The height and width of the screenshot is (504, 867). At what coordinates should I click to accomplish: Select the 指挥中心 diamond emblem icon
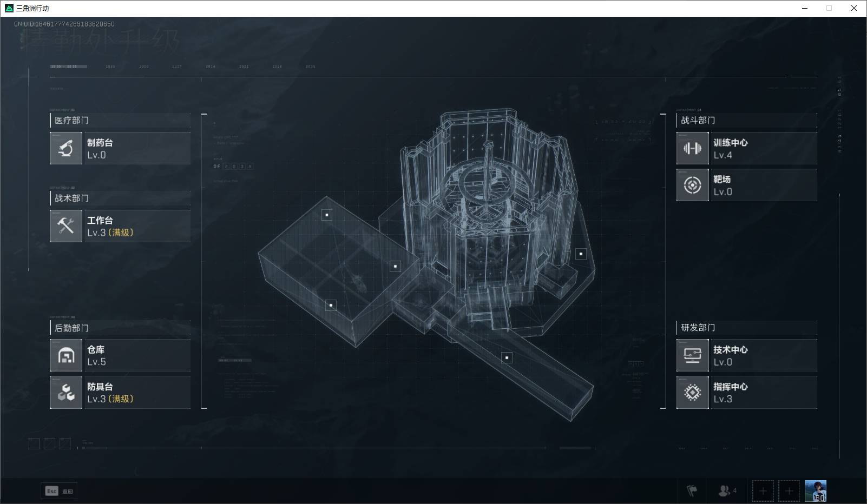(693, 393)
